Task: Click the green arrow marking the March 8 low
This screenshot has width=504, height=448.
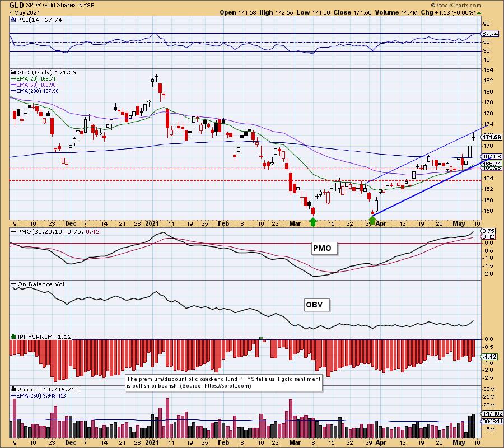Action: pyautogui.click(x=312, y=222)
